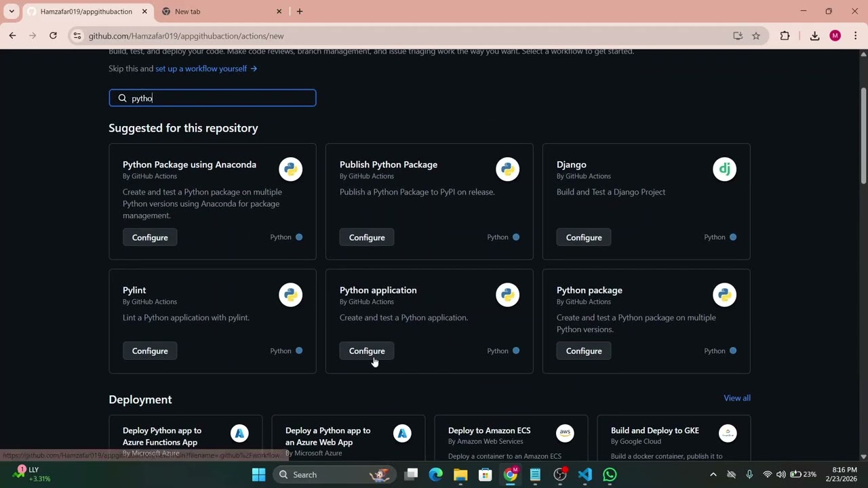Click into the workflow search field
This screenshot has width=868, height=488.
(x=212, y=98)
